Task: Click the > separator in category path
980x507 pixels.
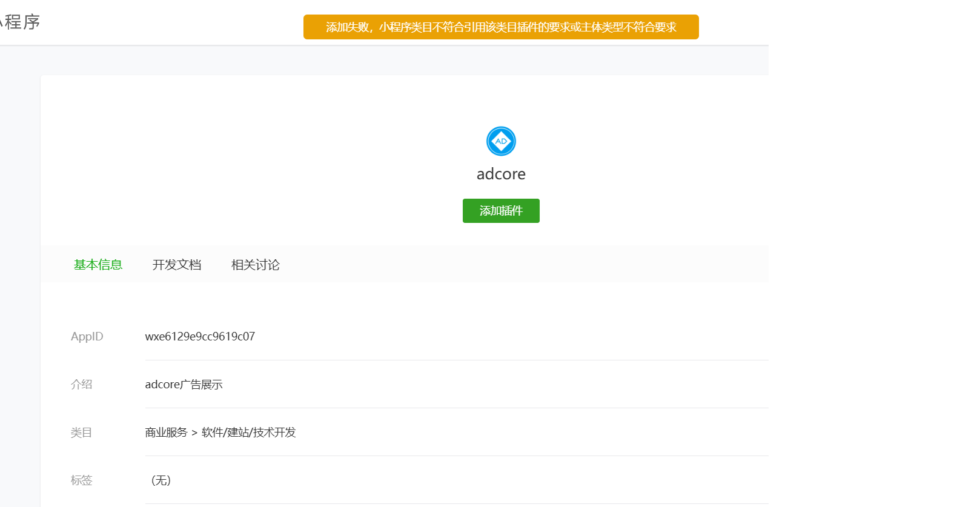Action: tap(194, 432)
